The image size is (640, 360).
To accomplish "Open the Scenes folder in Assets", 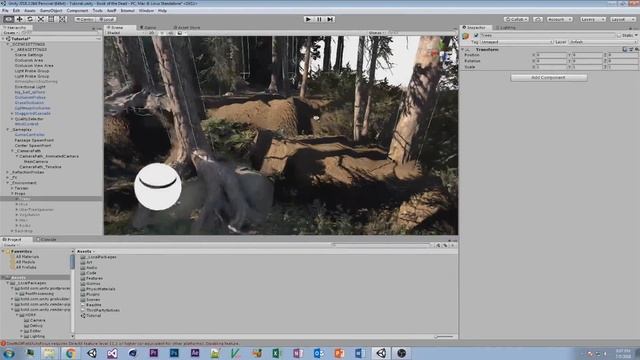I will coord(90,300).
